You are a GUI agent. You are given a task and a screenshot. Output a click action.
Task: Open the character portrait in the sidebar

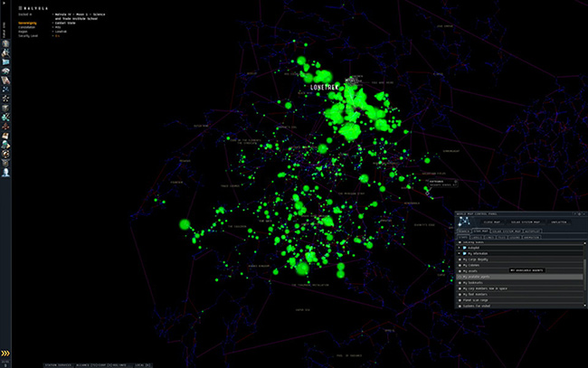coord(5,43)
